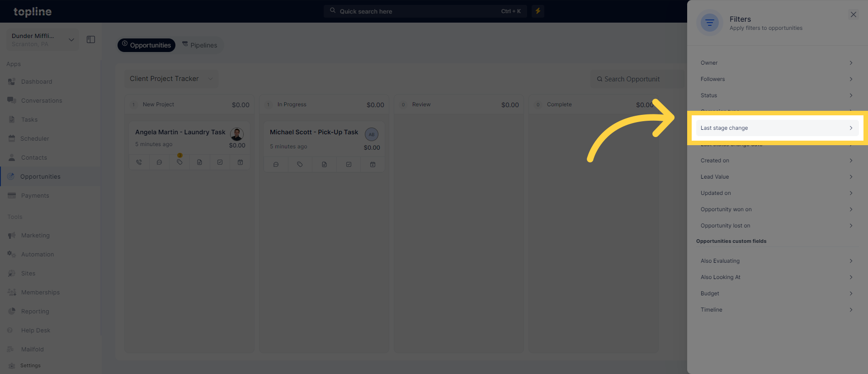Viewport: 868px width, 374px height.
Task: Click the conversation icon on Angela Martin card
Action: click(x=159, y=162)
